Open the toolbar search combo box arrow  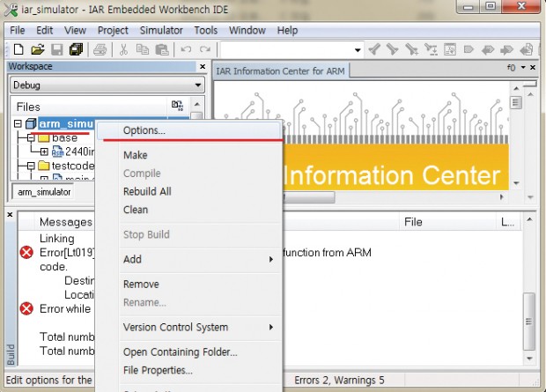[358, 50]
